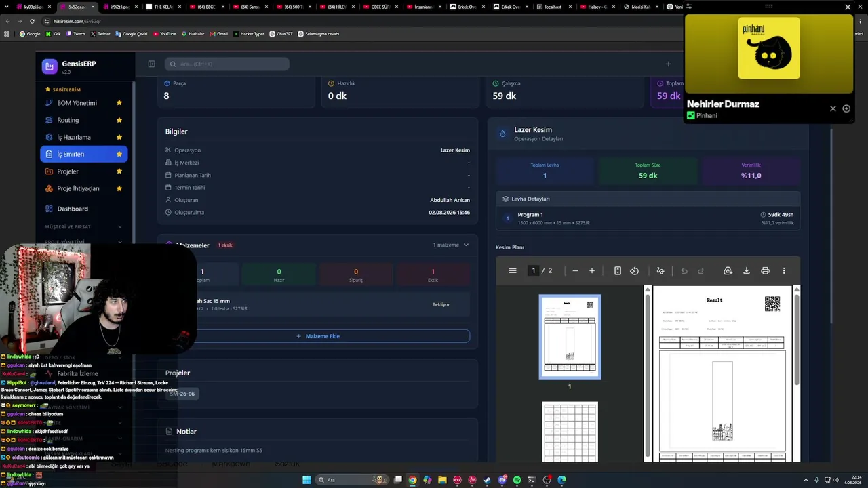Open the SM-26-06 project tag
The height and width of the screenshot is (488, 868).
coord(182,394)
